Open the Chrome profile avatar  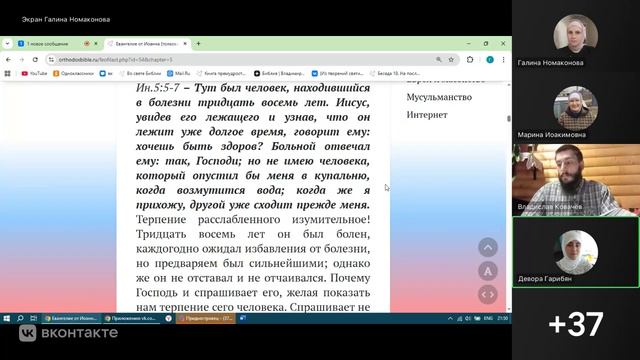[x=490, y=60]
